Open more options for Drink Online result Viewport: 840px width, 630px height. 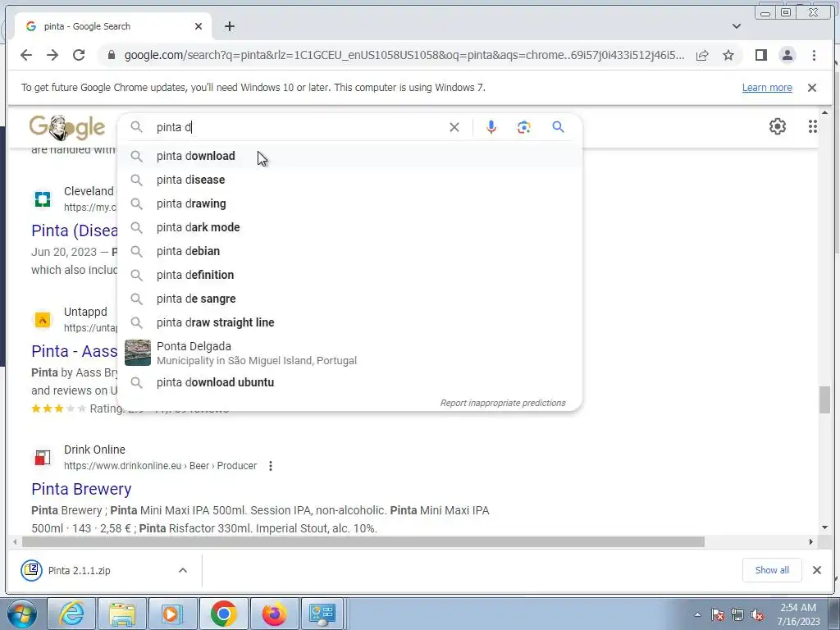point(271,466)
